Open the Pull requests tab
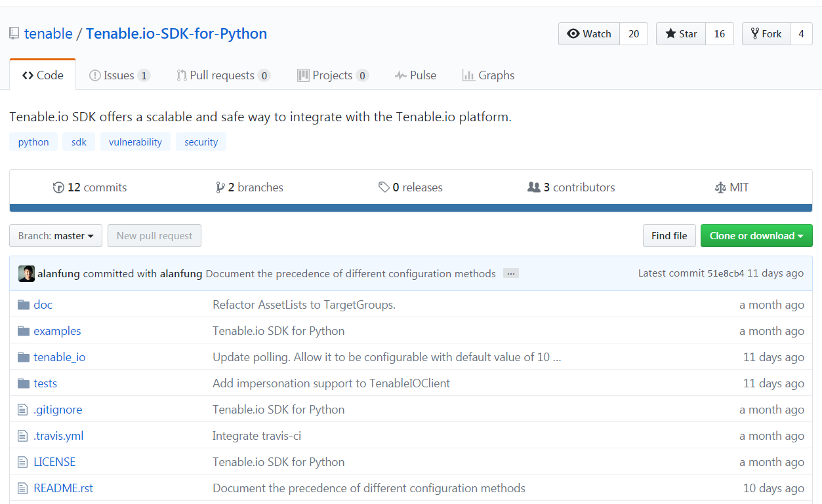The height and width of the screenshot is (504, 822). [x=223, y=75]
